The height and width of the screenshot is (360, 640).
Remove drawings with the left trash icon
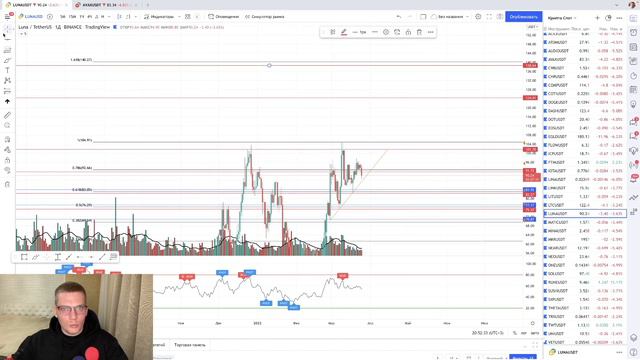[x=7, y=184]
